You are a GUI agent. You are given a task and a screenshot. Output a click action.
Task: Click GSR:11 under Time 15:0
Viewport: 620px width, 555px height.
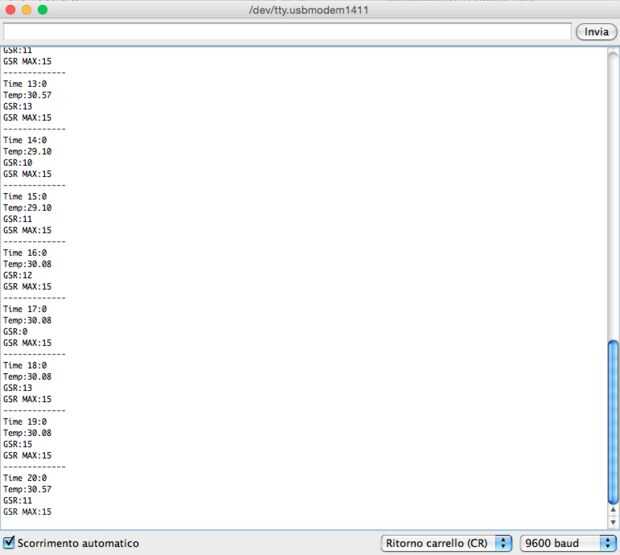pyautogui.click(x=17, y=219)
